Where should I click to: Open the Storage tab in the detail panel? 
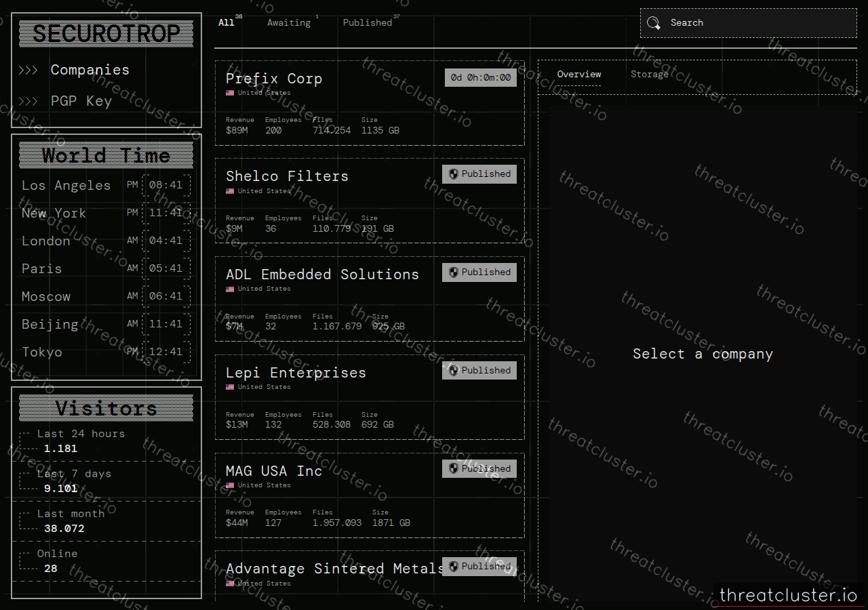650,75
